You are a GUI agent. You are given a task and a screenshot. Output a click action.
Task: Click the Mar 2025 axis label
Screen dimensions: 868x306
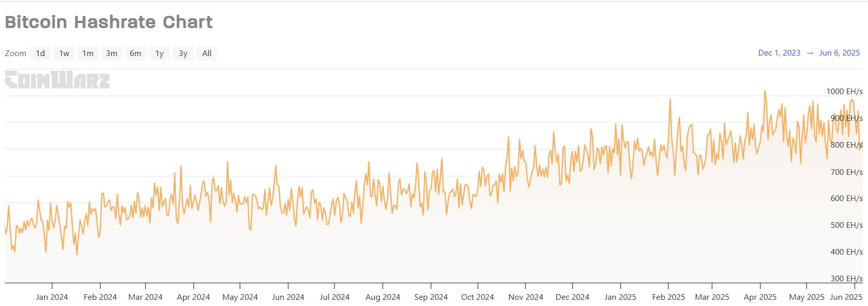coord(712,297)
